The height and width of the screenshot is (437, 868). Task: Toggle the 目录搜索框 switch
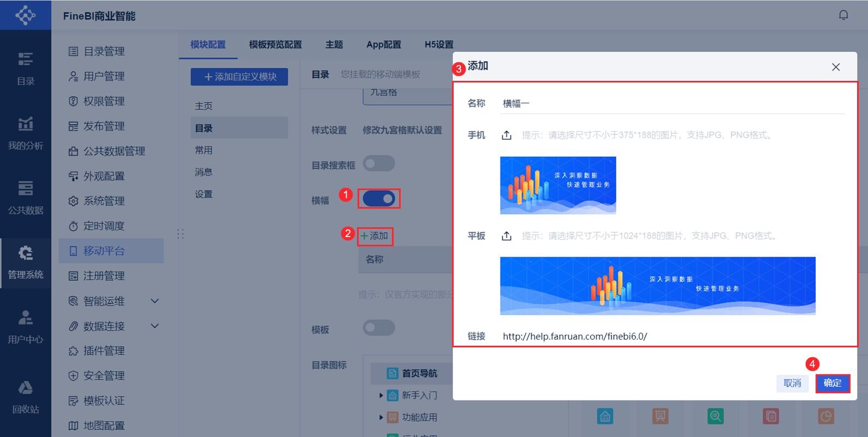tap(379, 163)
